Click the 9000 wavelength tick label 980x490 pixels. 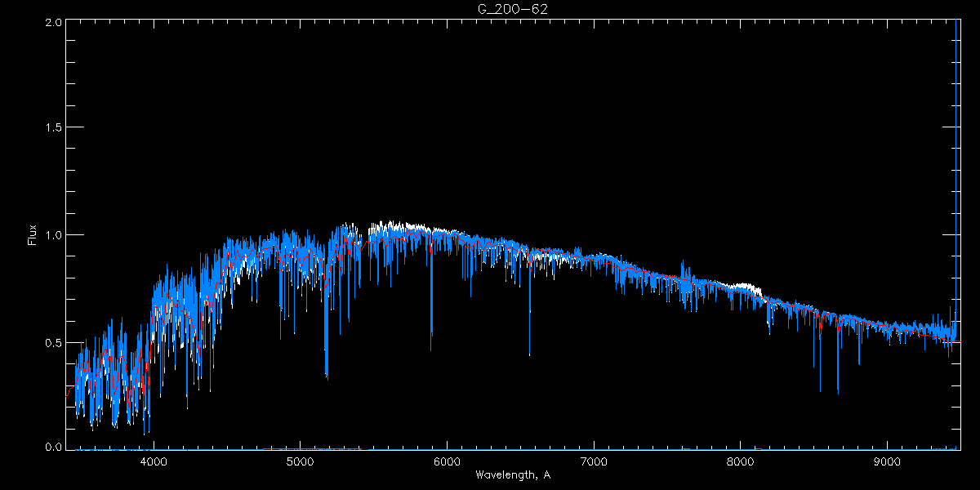coord(888,461)
